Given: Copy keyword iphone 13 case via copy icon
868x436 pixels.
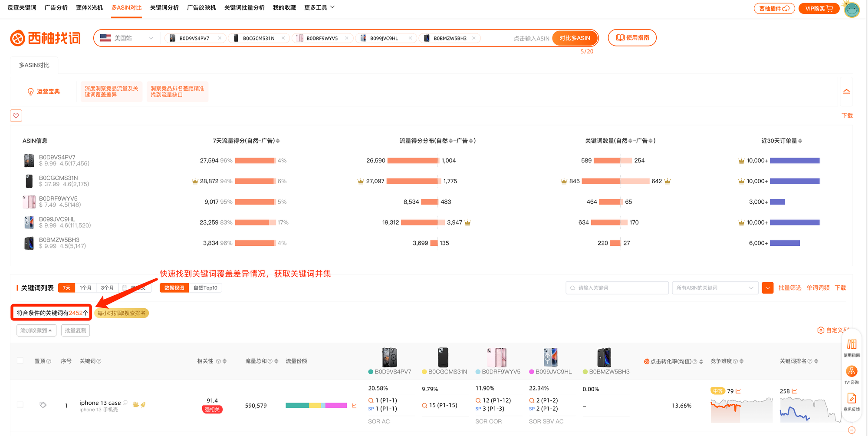Looking at the screenshot, I should pos(125,403).
